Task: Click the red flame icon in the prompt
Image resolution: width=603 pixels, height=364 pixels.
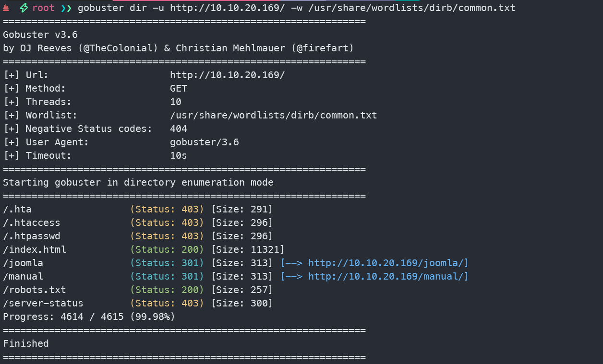Action: point(6,8)
